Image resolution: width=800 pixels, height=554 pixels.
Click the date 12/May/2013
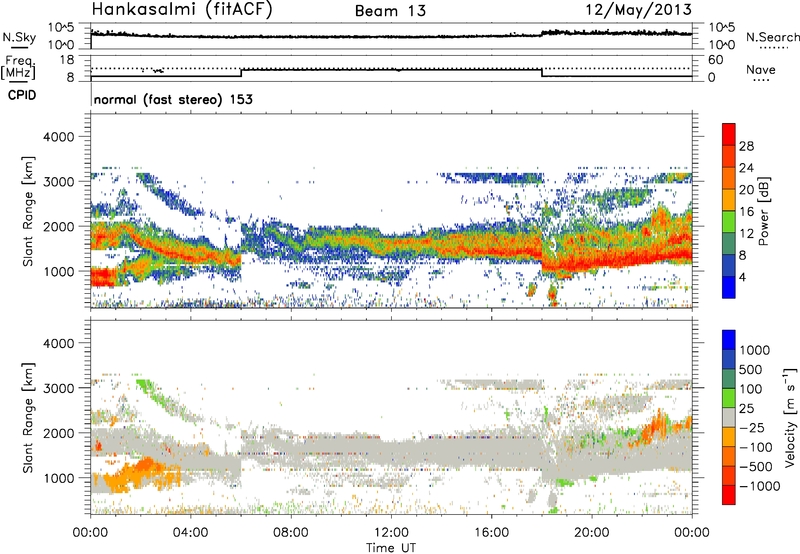[638, 9]
